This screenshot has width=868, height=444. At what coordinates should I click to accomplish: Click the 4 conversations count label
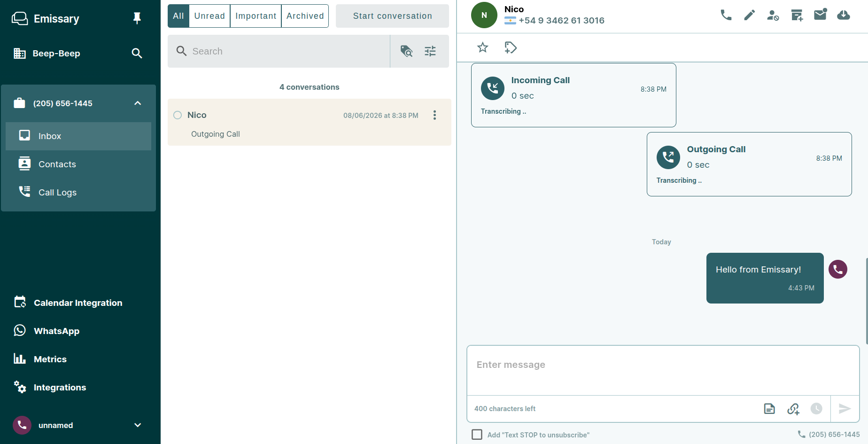click(309, 87)
